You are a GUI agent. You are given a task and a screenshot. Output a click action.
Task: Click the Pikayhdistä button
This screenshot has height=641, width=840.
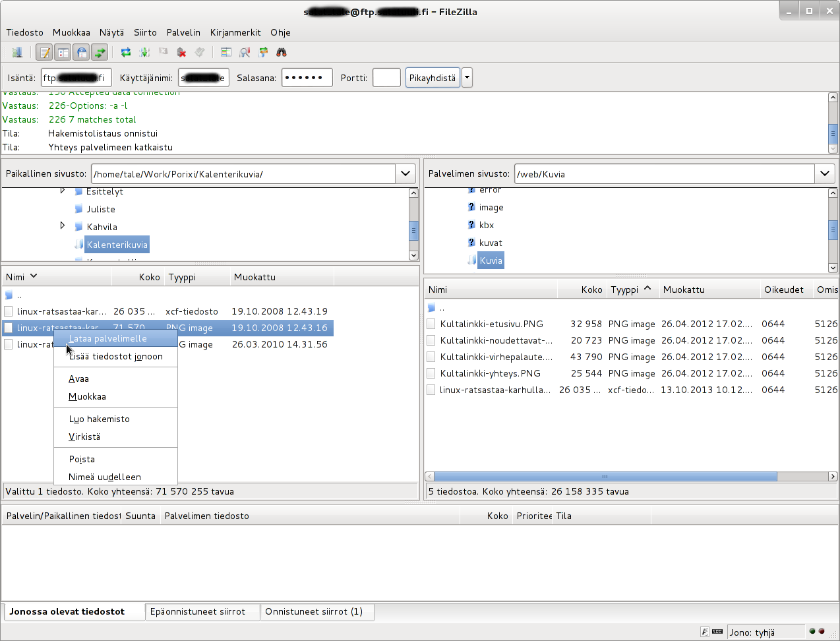coord(433,78)
